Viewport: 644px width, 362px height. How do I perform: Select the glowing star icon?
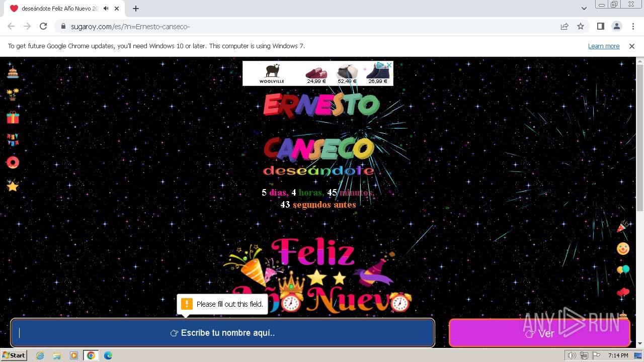13,186
